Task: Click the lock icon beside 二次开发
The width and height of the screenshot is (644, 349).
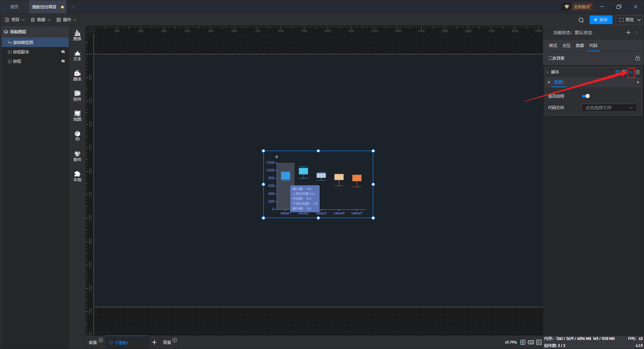Action: 637,58
